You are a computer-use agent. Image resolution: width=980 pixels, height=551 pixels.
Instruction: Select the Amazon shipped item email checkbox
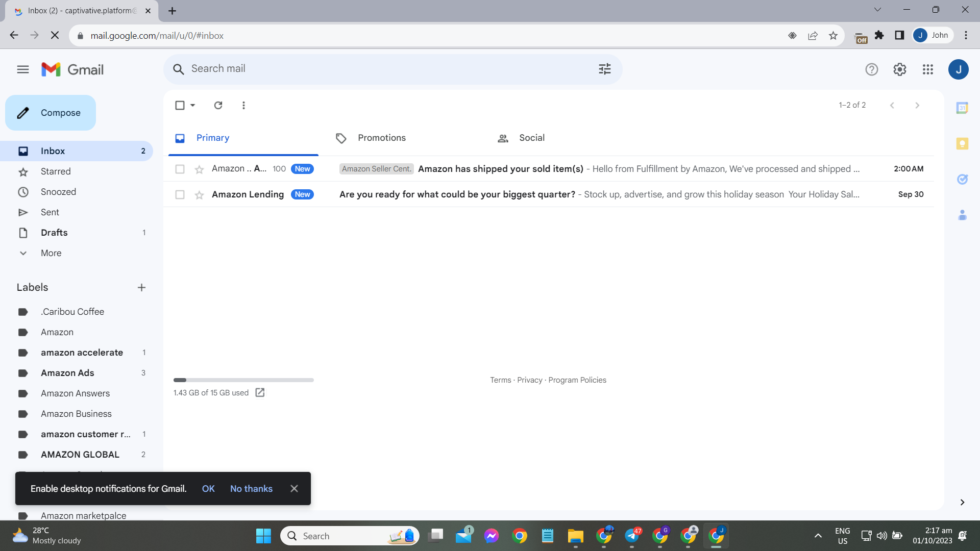click(180, 169)
